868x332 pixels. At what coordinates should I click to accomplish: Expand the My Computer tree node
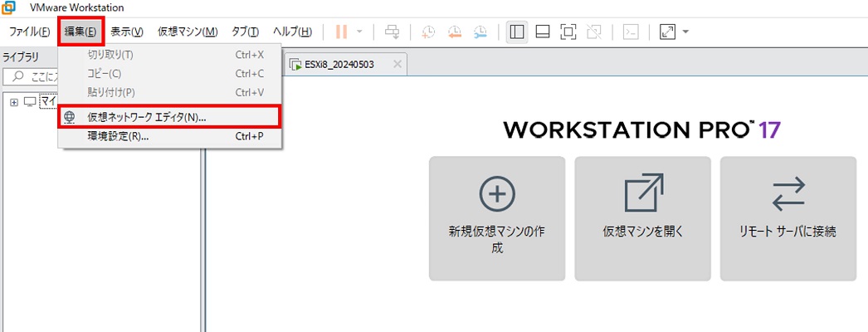(x=14, y=101)
